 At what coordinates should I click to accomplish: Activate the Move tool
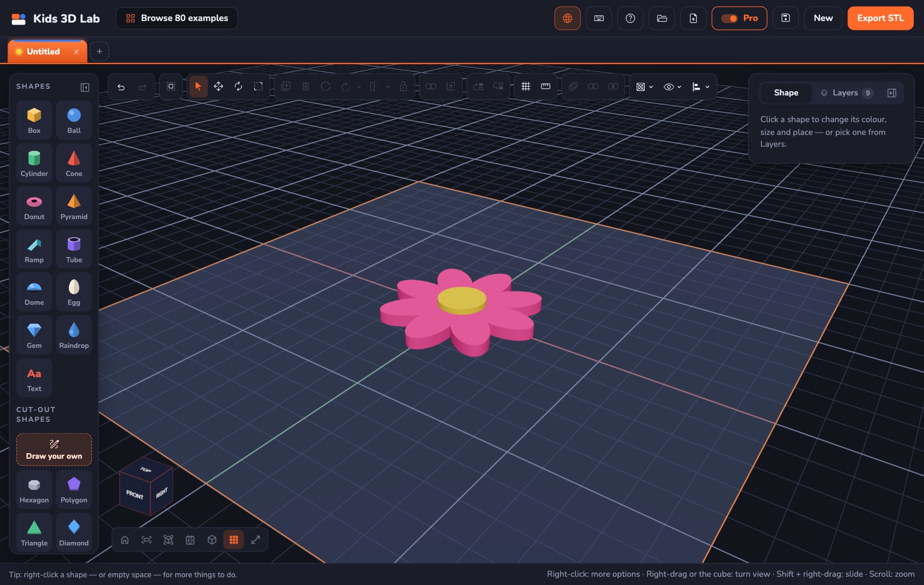click(218, 87)
